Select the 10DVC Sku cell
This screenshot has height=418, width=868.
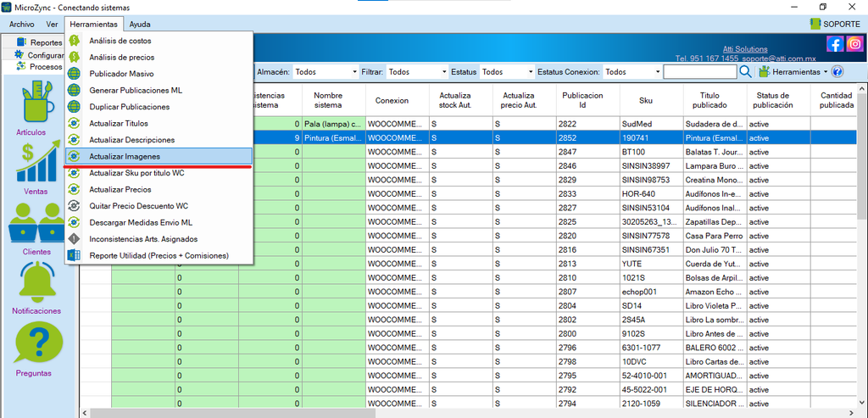[652, 361]
